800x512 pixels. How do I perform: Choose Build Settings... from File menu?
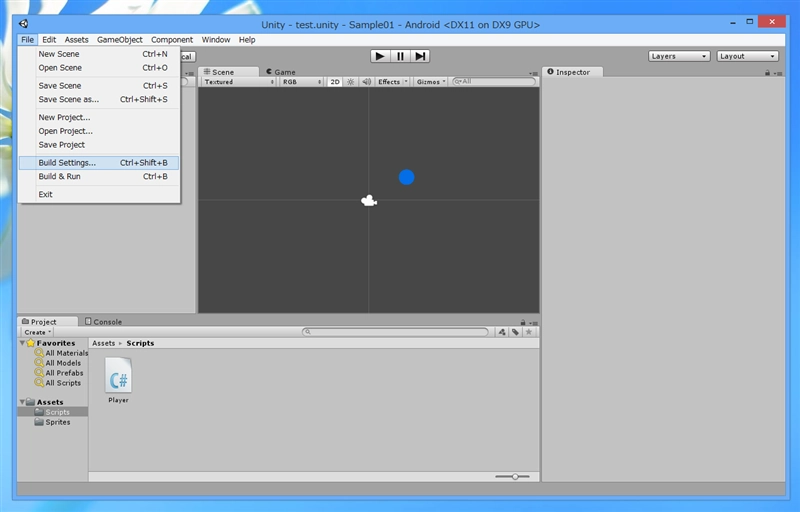pos(99,163)
